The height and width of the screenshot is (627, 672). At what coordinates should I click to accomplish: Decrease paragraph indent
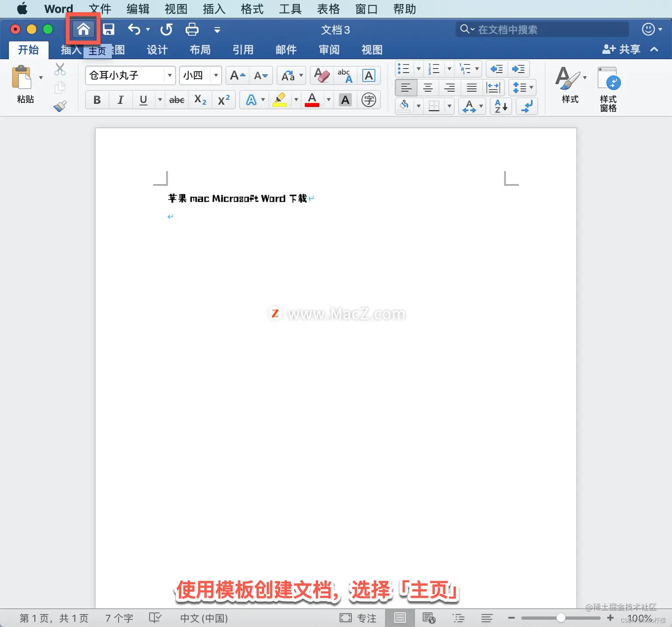(496, 69)
